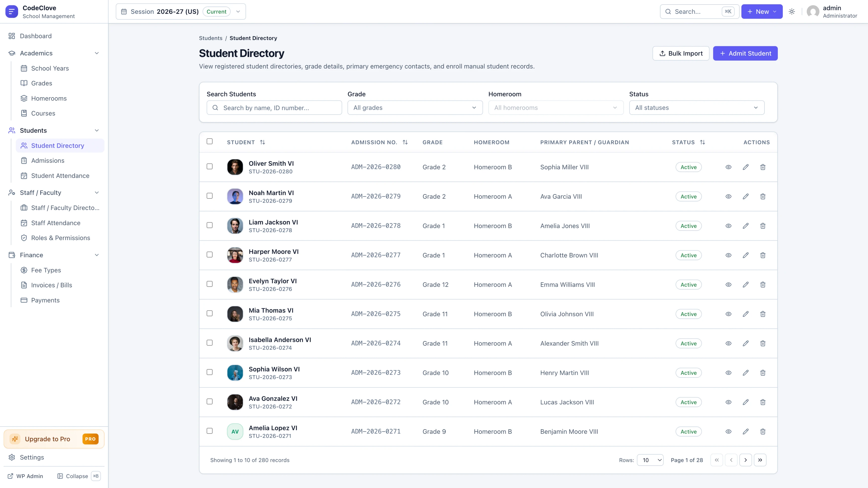This screenshot has width=868, height=488.
Task: Open the WP Admin link
Action: pyautogui.click(x=26, y=476)
